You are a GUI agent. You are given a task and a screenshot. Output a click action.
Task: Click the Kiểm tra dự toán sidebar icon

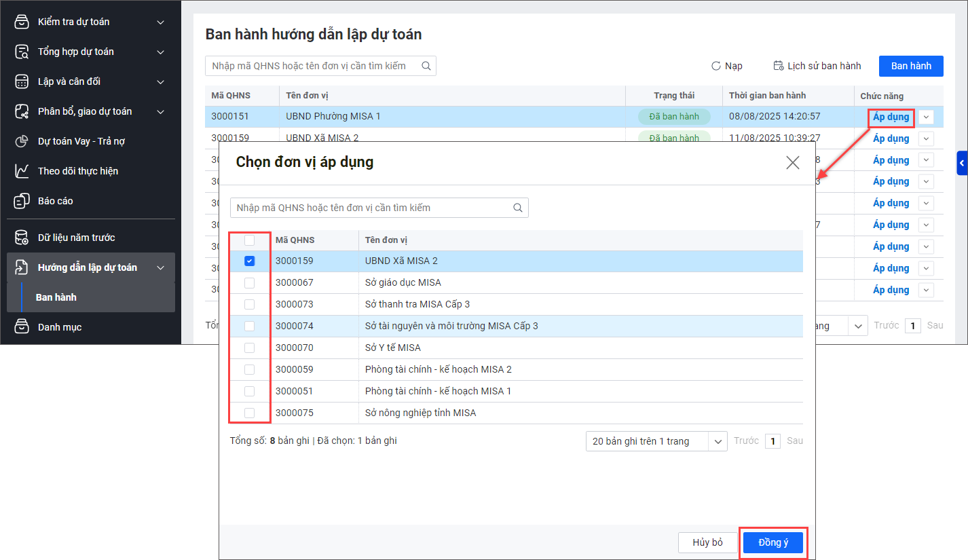coord(22,22)
